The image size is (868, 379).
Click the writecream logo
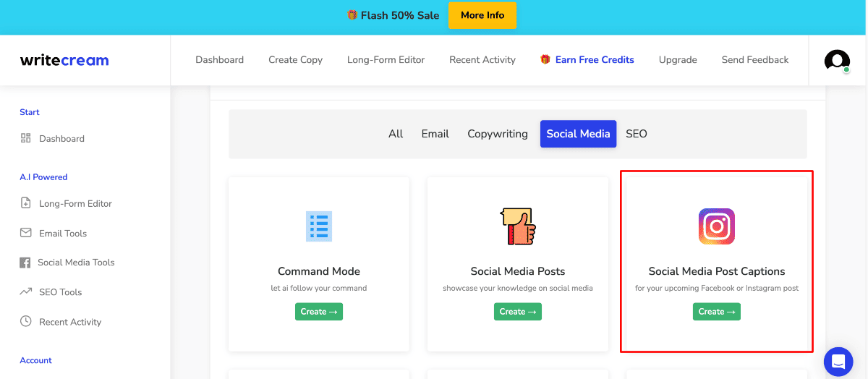tap(64, 60)
